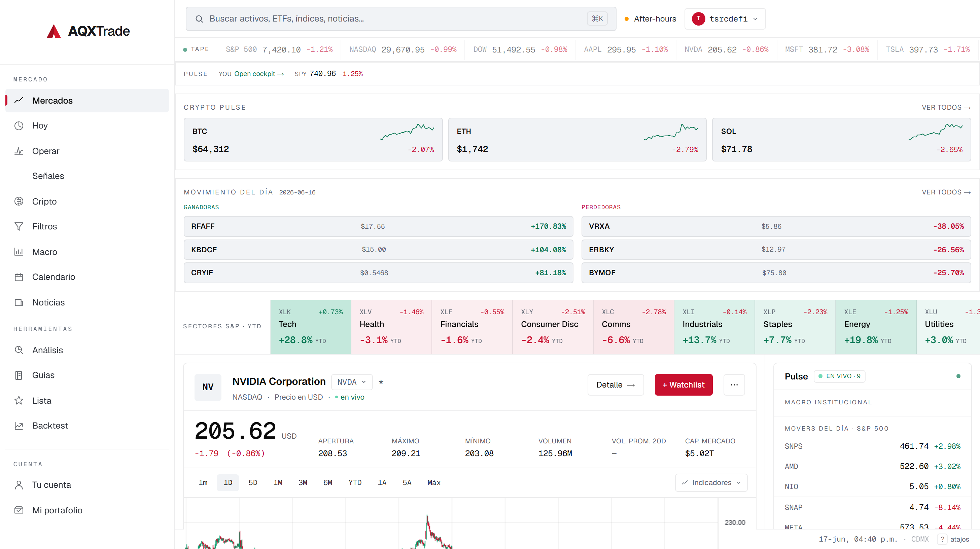Open the three-dots more options button
980x549 pixels.
[734, 385]
